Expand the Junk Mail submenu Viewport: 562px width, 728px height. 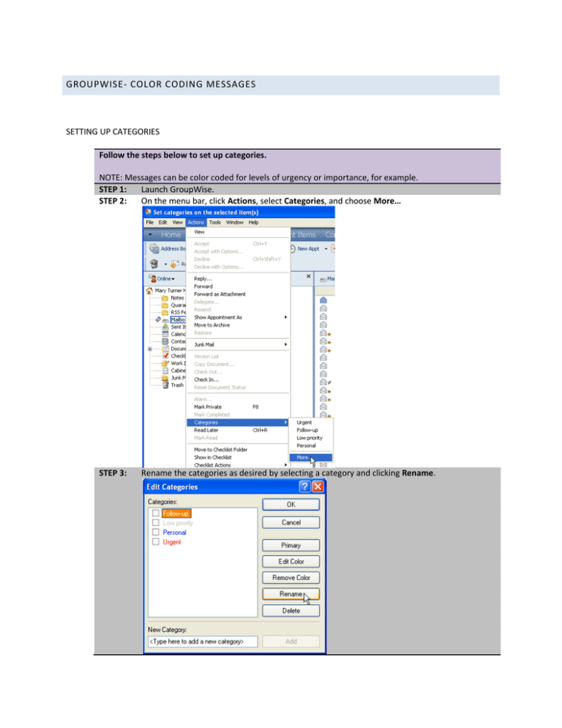pos(285,344)
